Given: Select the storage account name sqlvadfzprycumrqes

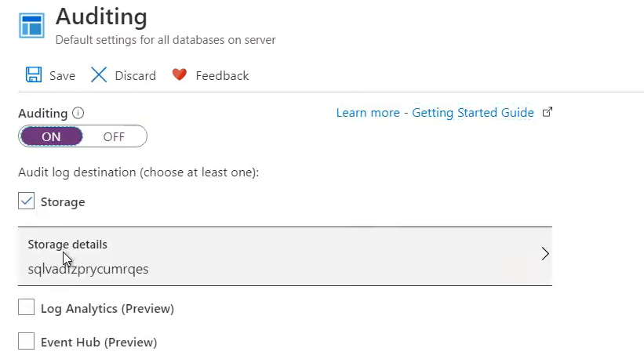Looking at the screenshot, I should tap(88, 269).
